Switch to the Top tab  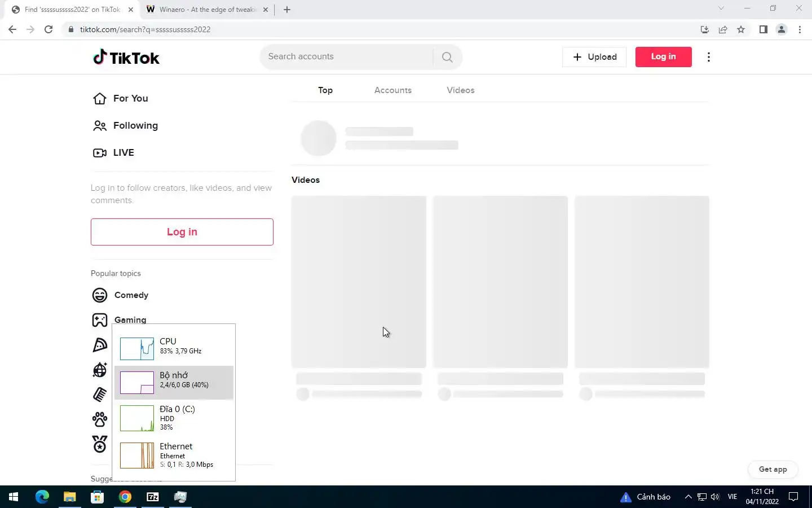(325, 90)
